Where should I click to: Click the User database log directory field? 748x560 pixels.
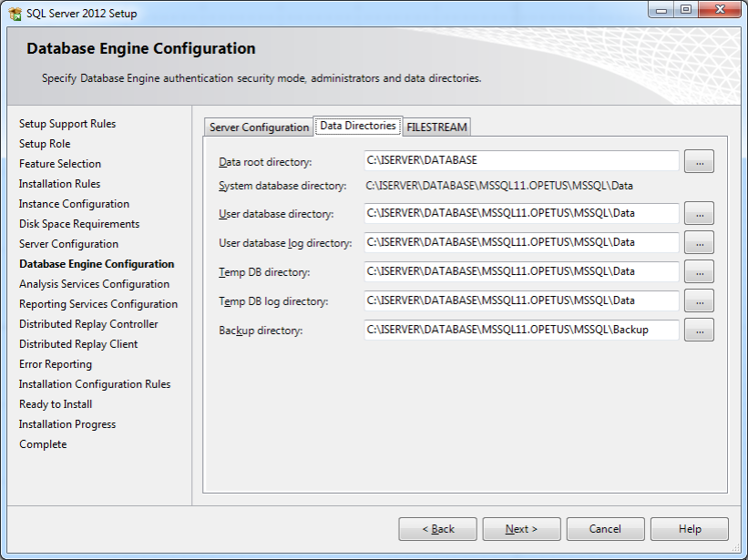(521, 242)
